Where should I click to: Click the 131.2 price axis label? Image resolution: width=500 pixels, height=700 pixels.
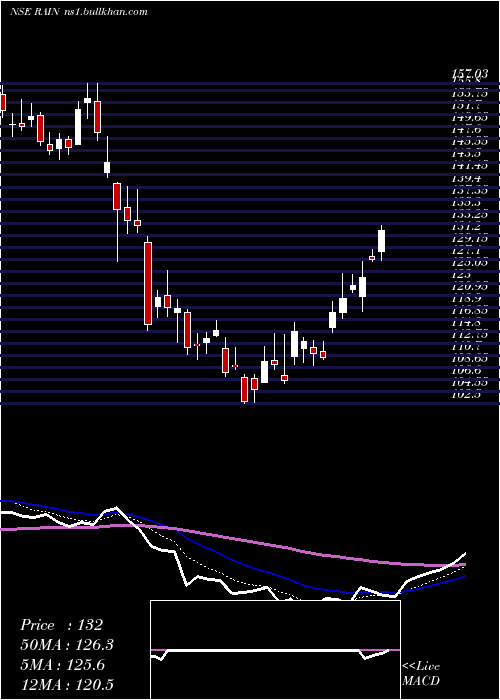pyautogui.click(x=466, y=227)
